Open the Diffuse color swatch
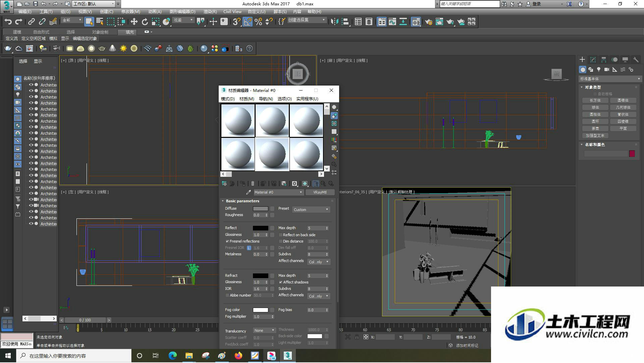 click(260, 209)
